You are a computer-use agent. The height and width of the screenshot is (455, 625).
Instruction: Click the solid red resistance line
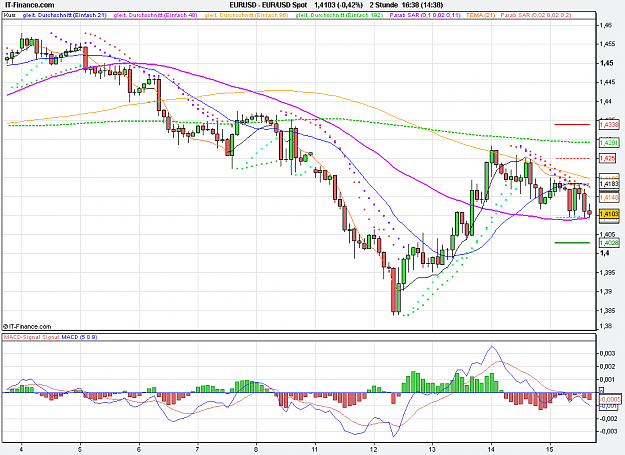click(572, 125)
